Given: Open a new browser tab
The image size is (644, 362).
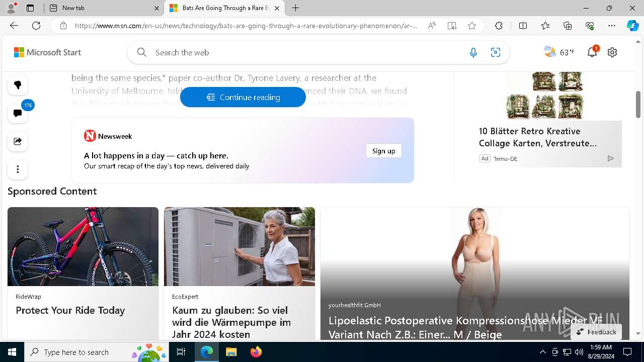Looking at the screenshot, I should click(296, 8).
